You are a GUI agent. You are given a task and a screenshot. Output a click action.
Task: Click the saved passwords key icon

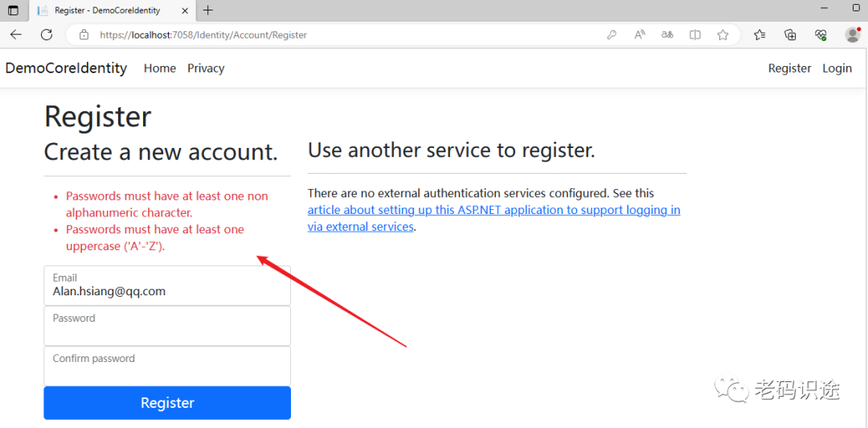point(612,35)
